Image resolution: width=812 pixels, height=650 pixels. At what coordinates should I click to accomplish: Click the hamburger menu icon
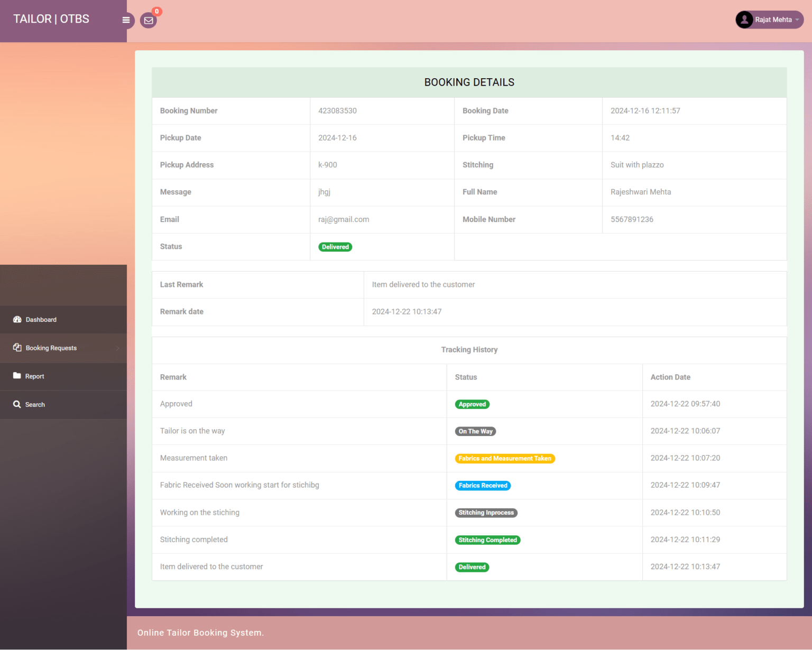126,20
